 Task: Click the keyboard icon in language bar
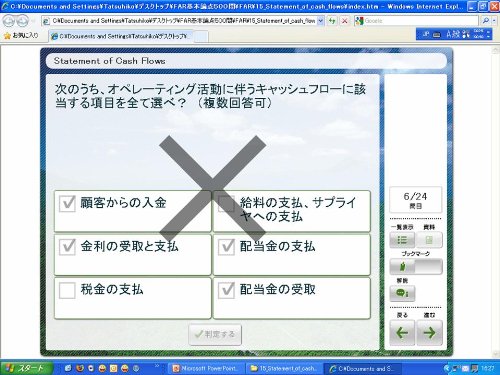tap(436, 35)
